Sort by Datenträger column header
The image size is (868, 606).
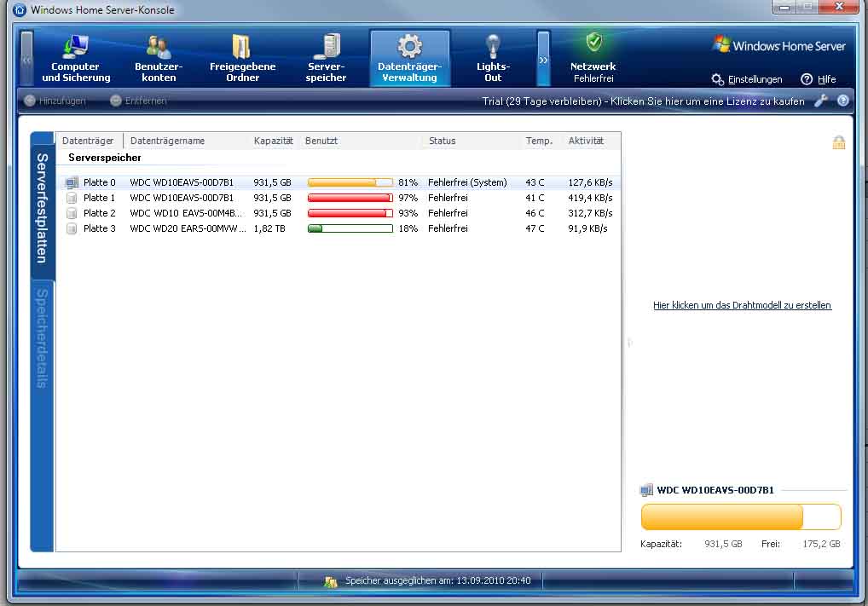pyautogui.click(x=89, y=141)
